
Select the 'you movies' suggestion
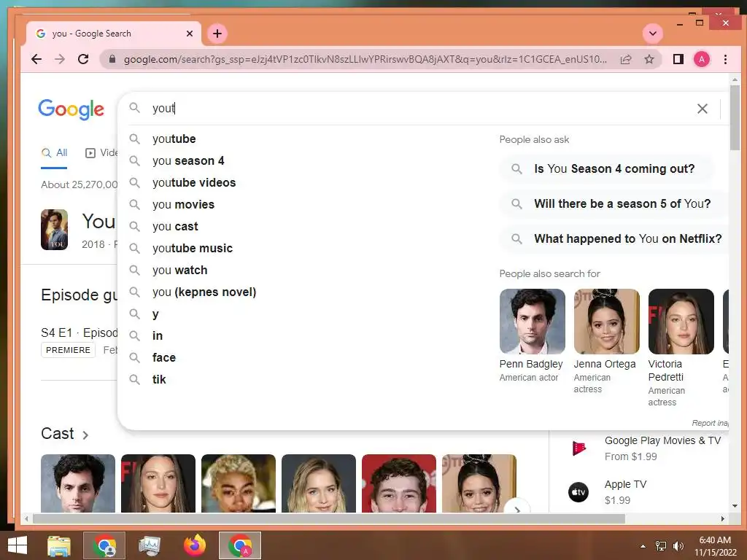point(305,204)
